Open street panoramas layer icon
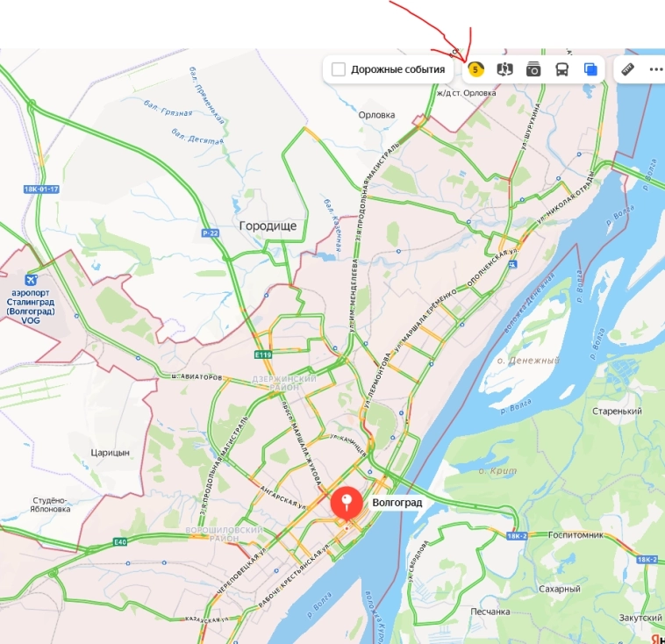 (x=504, y=69)
